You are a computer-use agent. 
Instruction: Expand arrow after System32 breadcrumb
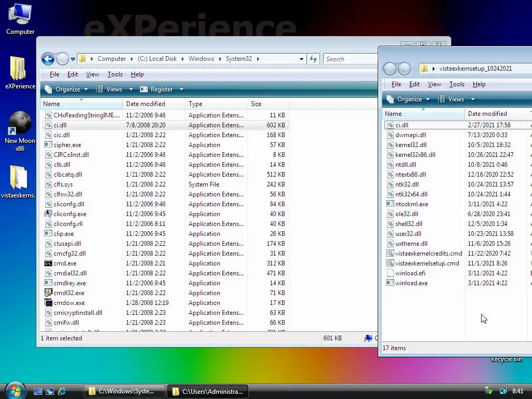[x=258, y=59]
